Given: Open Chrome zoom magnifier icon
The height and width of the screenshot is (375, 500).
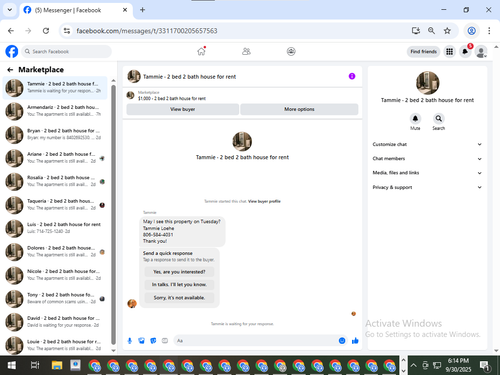Looking at the screenshot, I should click(431, 31).
